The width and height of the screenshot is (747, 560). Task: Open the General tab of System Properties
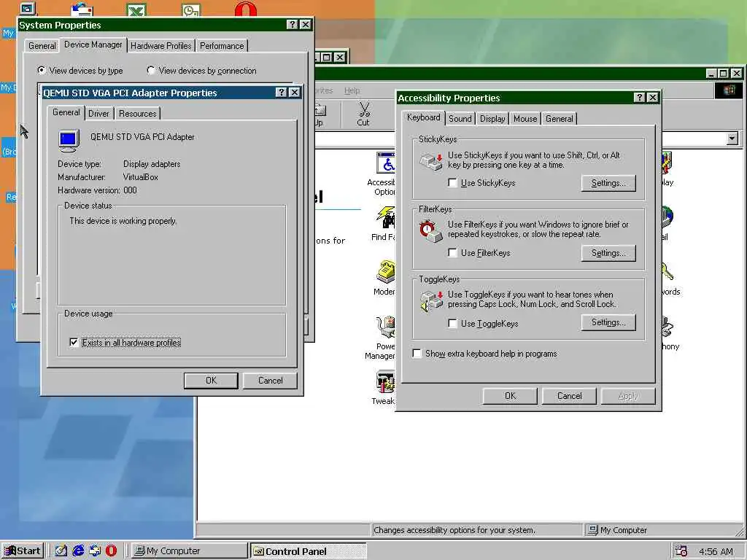click(42, 46)
